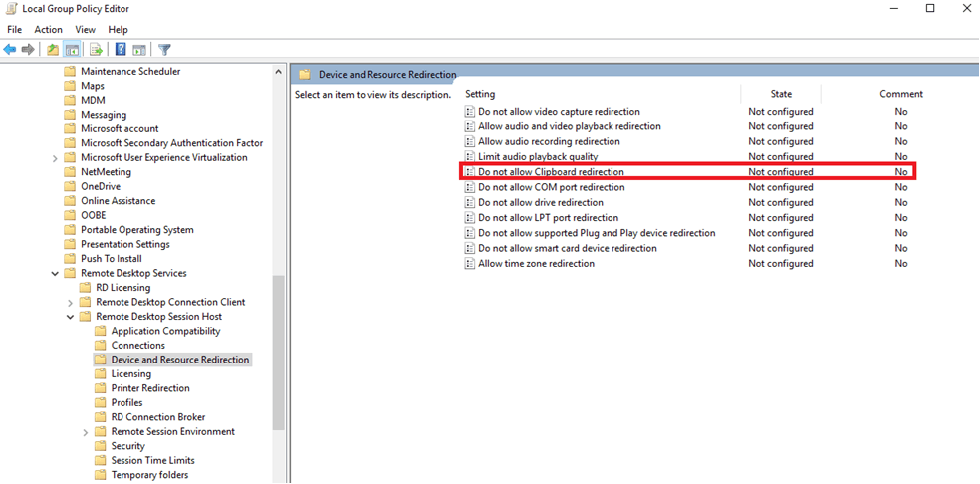980x484 pixels.
Task: Click folder icon beside RD Licensing
Action: (x=85, y=288)
